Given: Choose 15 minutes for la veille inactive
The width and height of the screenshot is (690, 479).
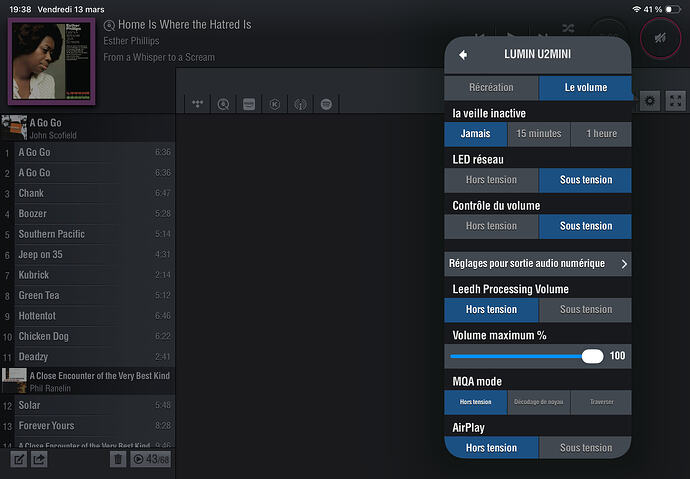Looking at the screenshot, I should 538,134.
